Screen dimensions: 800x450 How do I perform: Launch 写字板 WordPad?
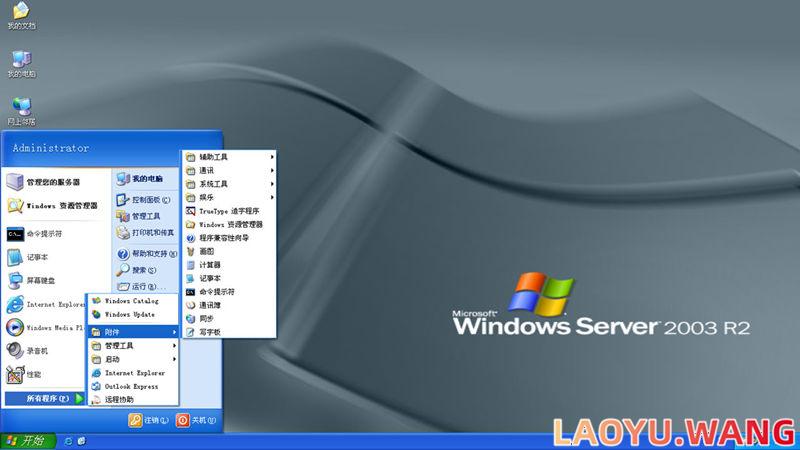(x=229, y=332)
